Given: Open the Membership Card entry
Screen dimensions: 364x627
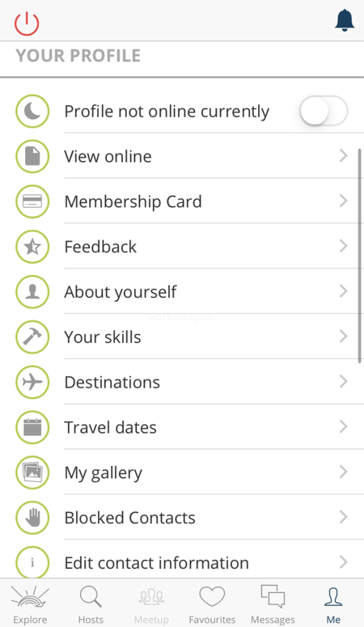Looking at the screenshot, I should tap(182, 201).
